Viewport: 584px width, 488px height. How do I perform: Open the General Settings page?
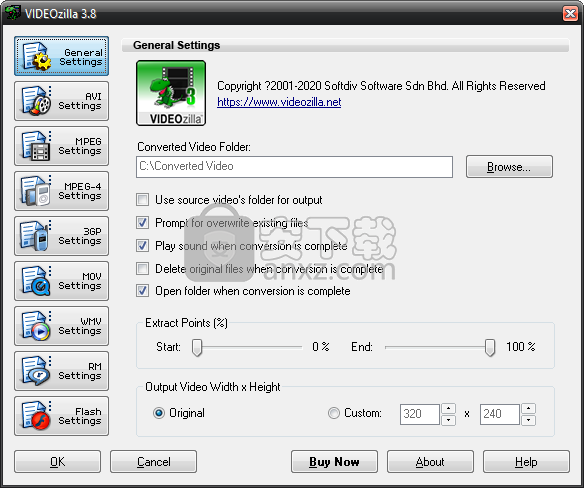(61, 56)
